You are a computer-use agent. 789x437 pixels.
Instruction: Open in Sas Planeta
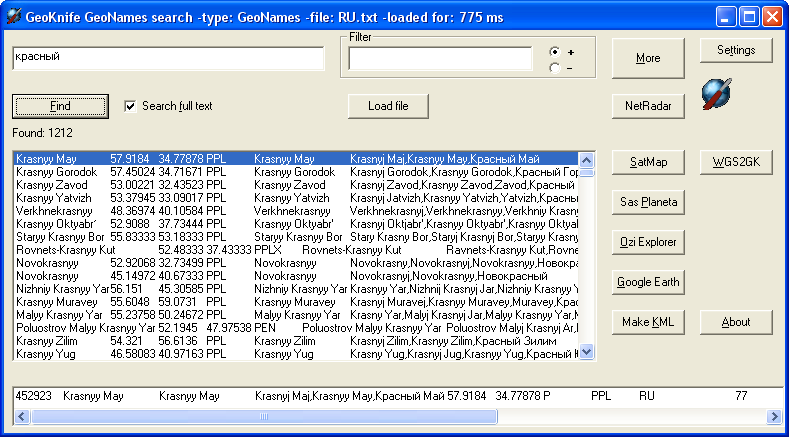coord(648,202)
